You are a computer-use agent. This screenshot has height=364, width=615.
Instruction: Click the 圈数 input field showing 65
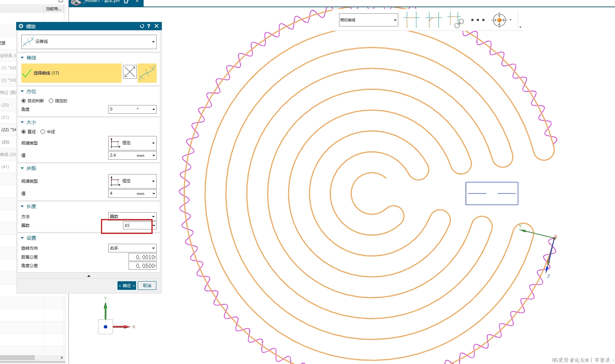click(137, 225)
